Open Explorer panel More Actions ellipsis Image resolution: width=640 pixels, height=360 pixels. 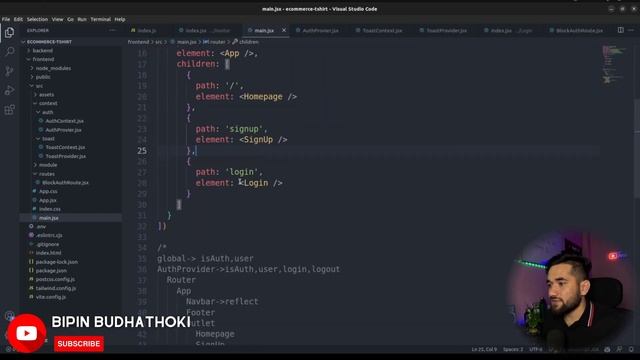112,30
